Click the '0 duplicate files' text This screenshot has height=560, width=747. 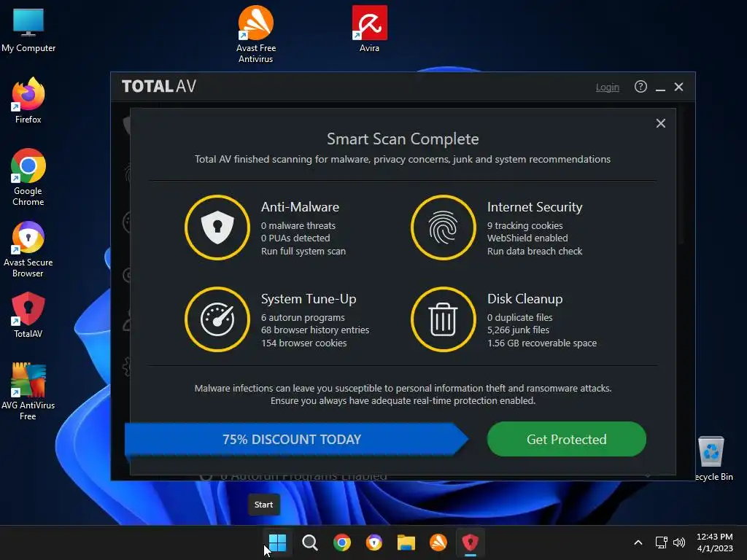(519, 318)
